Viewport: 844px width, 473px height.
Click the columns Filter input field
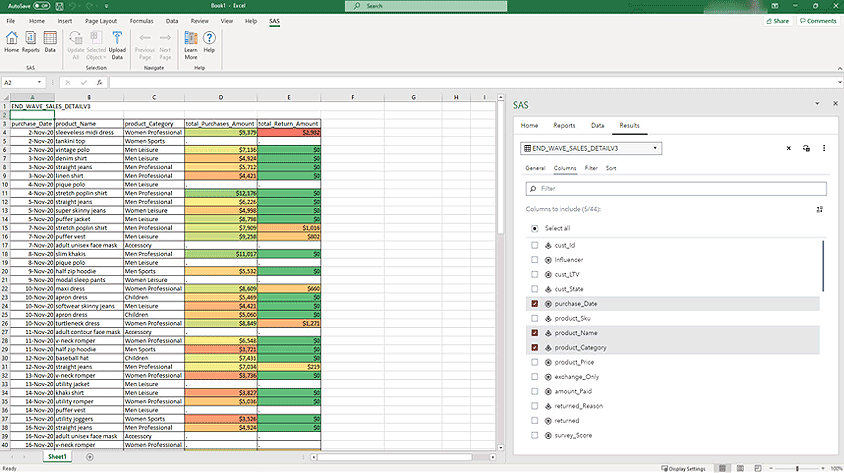coord(676,188)
